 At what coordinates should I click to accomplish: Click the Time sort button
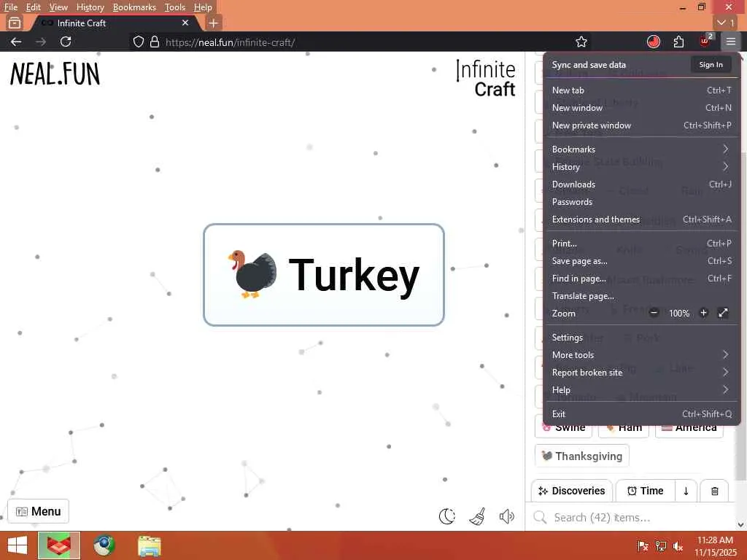click(646, 491)
